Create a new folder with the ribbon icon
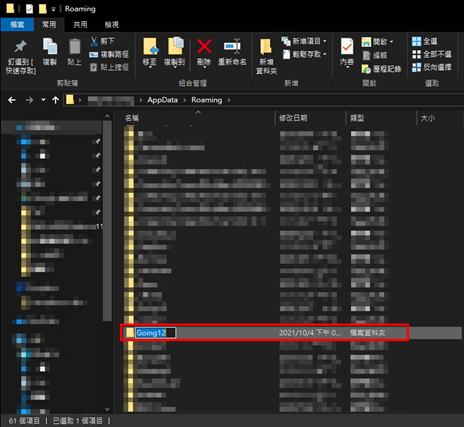The width and height of the screenshot is (464, 427). (266, 46)
